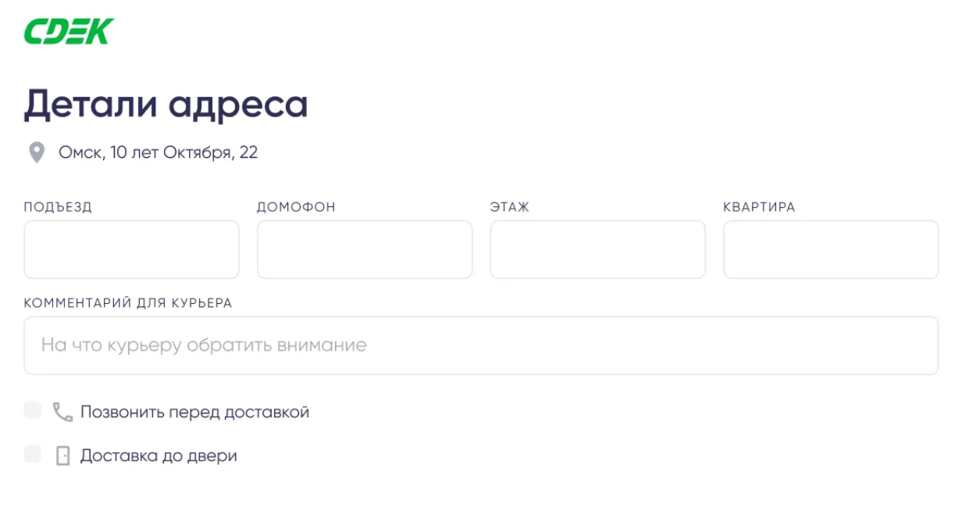Enable the 'Позвонить перед доставкой' checkbox
The height and width of the screenshot is (522, 980).
point(32,410)
